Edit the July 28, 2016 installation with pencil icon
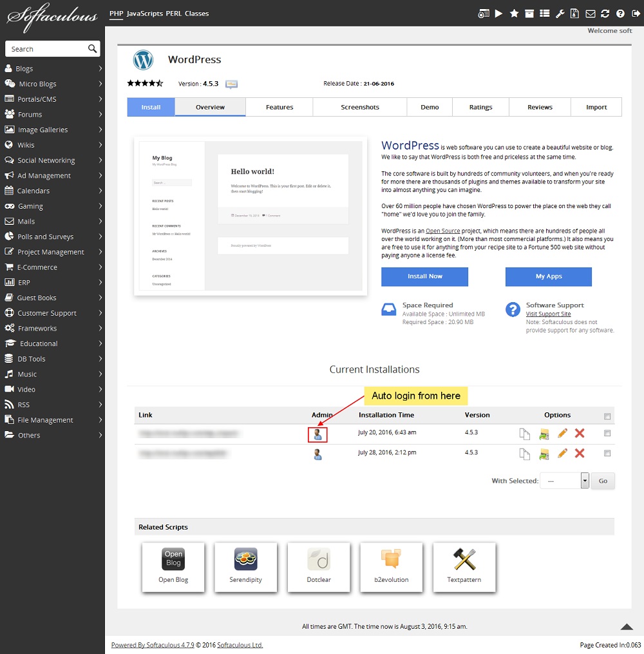The height and width of the screenshot is (654, 644). click(562, 453)
